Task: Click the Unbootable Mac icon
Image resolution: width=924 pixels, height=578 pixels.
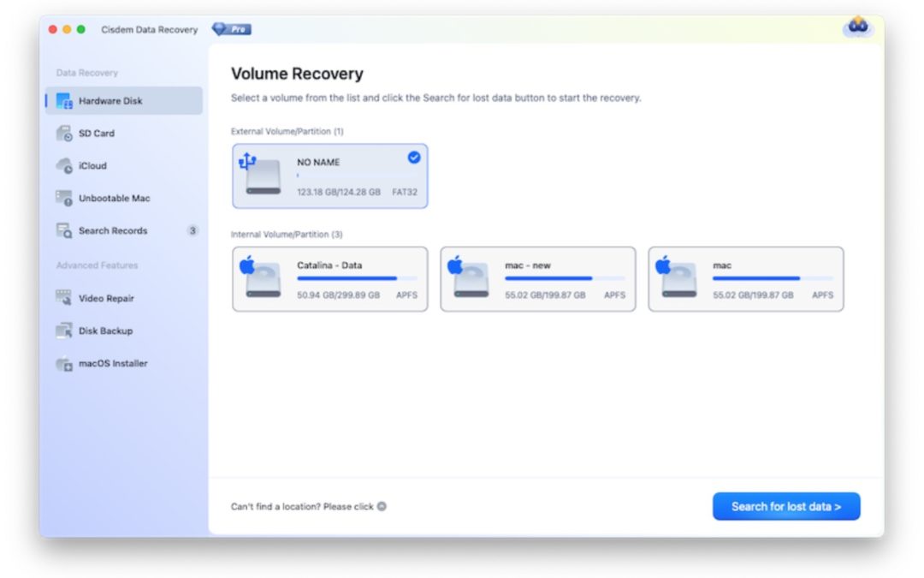Action: 65,199
